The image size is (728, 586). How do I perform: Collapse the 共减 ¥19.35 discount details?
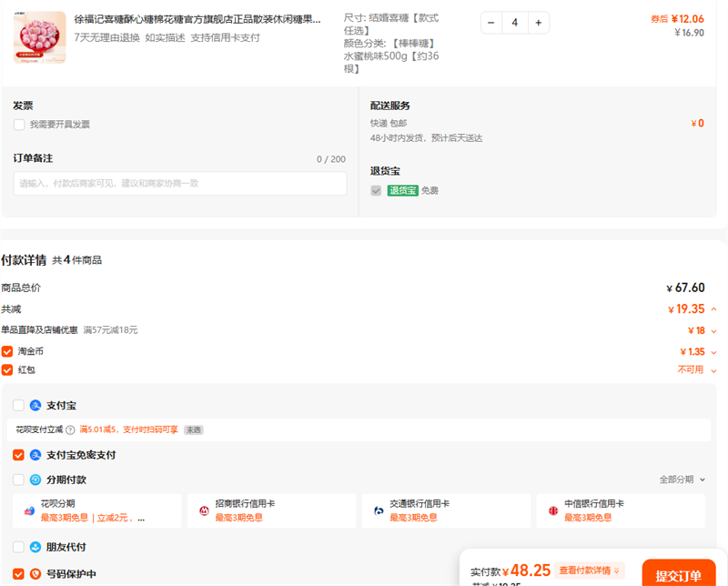pyautogui.click(x=713, y=309)
